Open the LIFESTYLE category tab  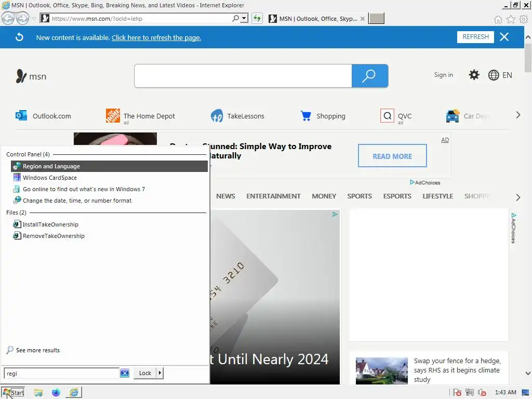click(x=438, y=196)
